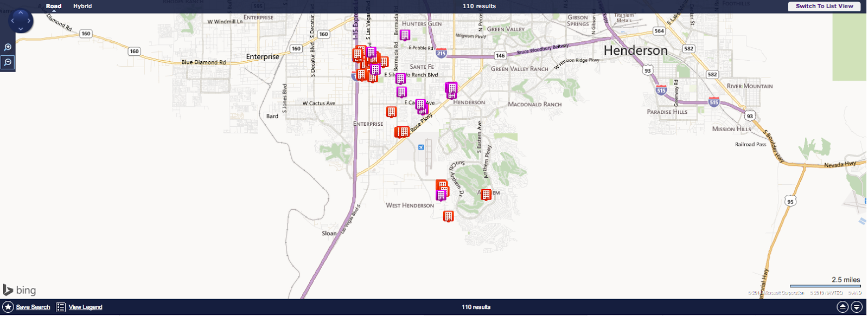The height and width of the screenshot is (316, 868).
Task: Select rightmost red marker in I-15 cluster
Action: [x=384, y=61]
